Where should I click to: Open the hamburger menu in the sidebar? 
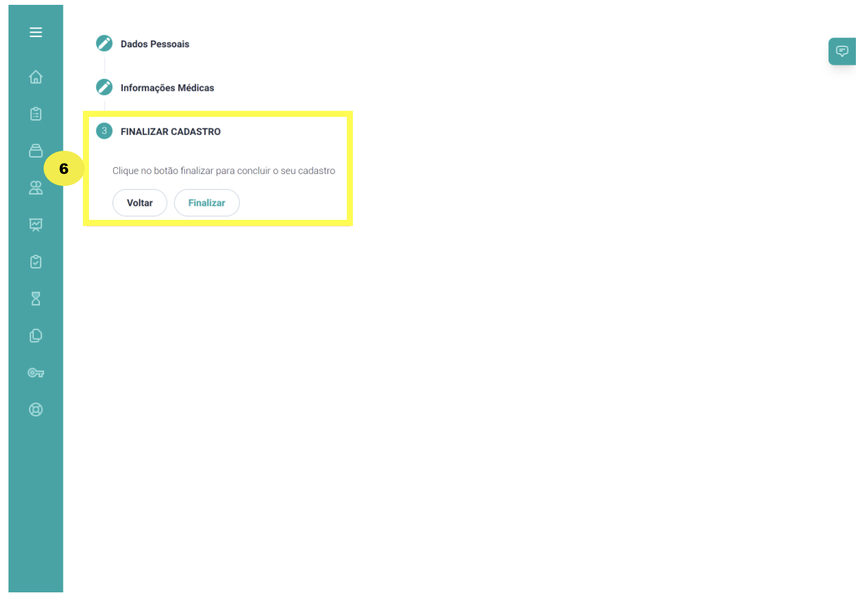pyautogui.click(x=36, y=32)
